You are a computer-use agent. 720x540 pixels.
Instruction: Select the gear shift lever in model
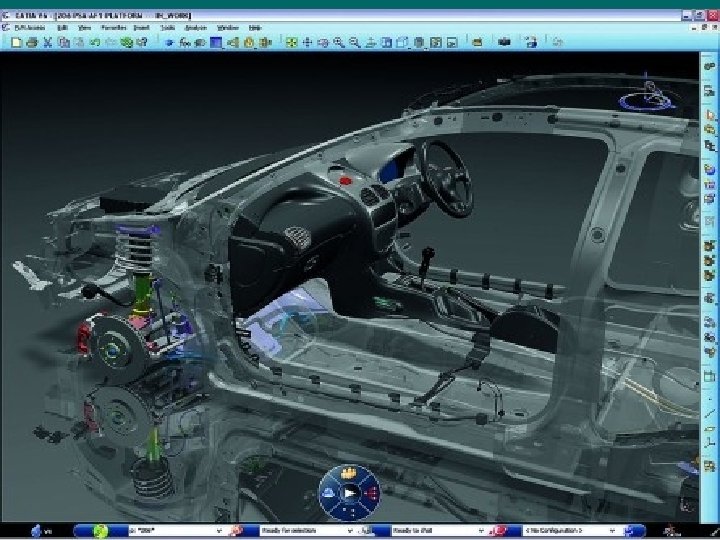(x=426, y=267)
